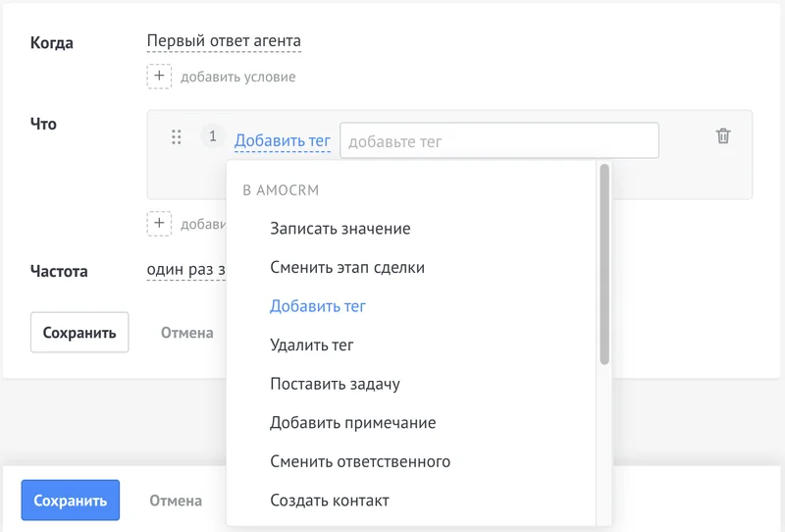Image resolution: width=785 pixels, height=532 pixels.
Task: Focus the 'добавьте тег' input field
Action: click(499, 140)
